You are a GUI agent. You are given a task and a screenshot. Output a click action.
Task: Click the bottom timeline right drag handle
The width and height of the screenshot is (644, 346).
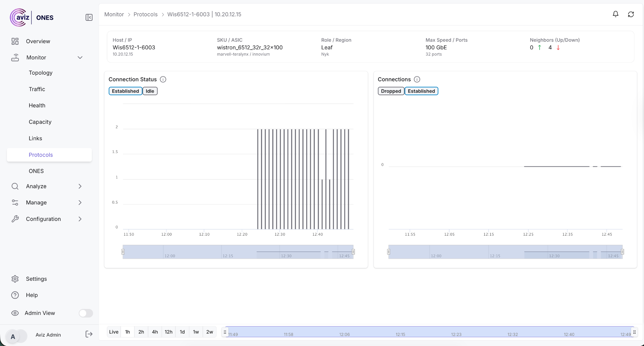tap(634, 332)
